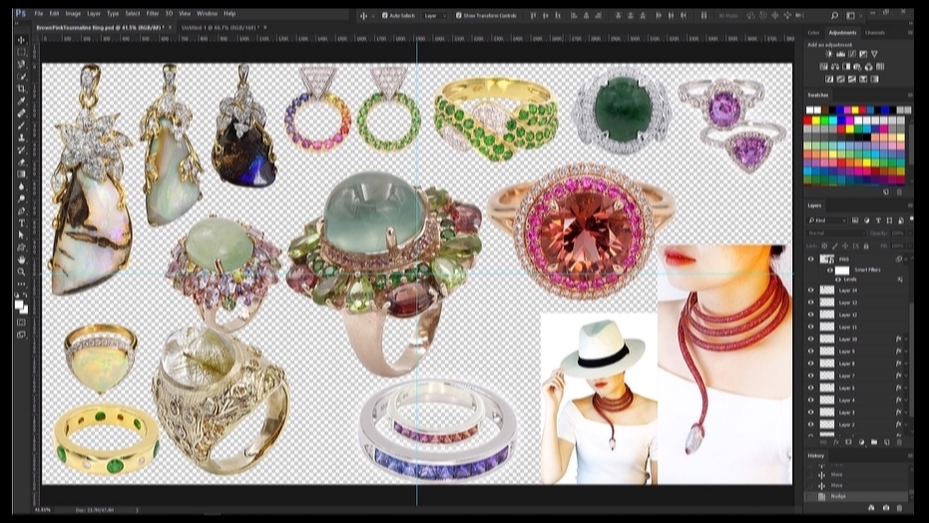The height and width of the screenshot is (523, 929).
Task: Toggle visibility of Layer 3
Action: 811,412
